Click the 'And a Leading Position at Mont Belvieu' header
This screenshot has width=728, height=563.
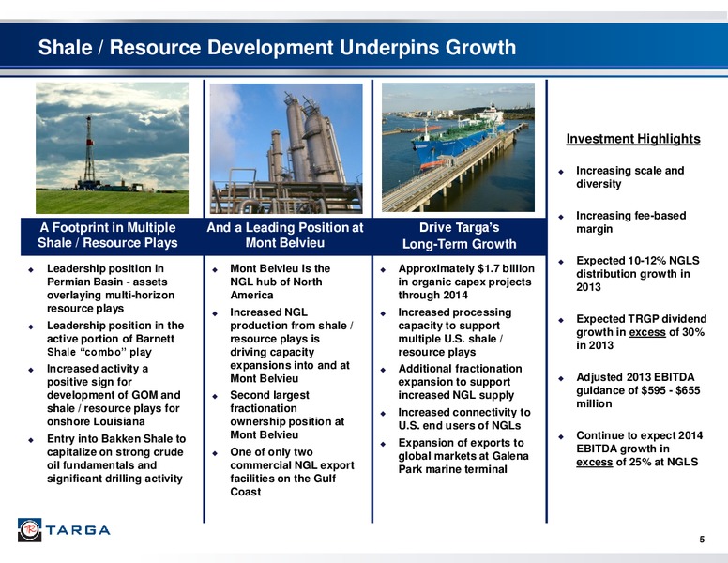(x=285, y=235)
